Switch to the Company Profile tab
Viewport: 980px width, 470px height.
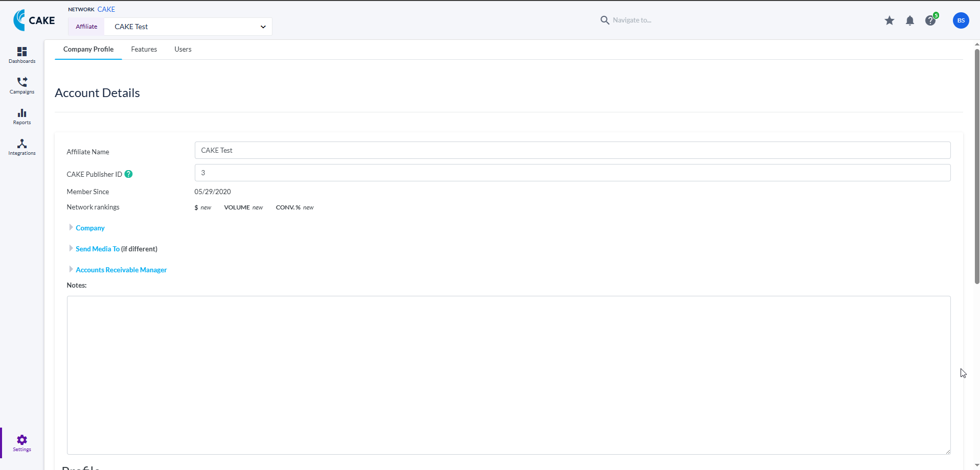point(88,50)
